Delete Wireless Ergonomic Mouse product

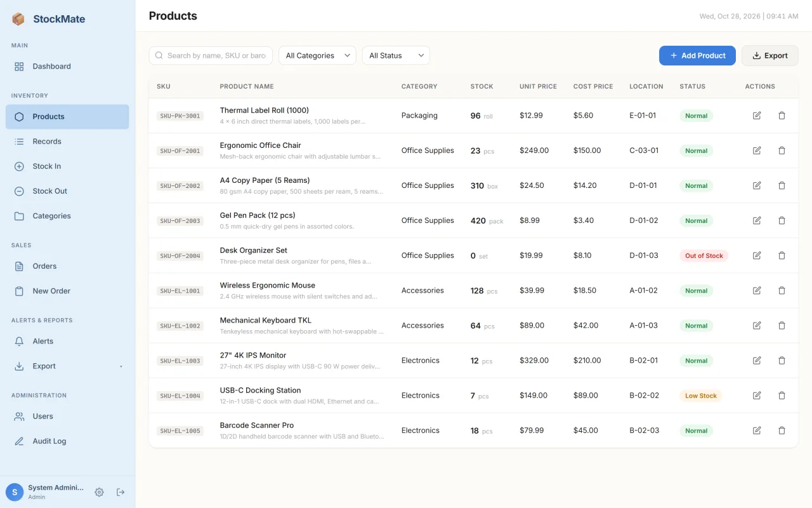click(782, 290)
